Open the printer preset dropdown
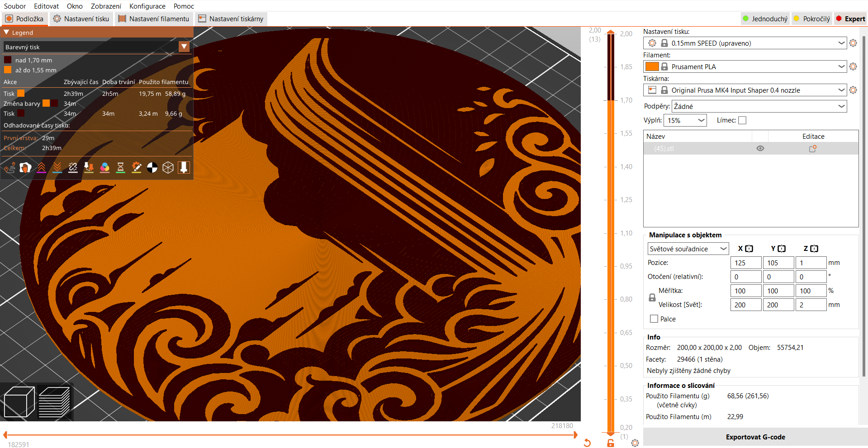 pos(745,90)
